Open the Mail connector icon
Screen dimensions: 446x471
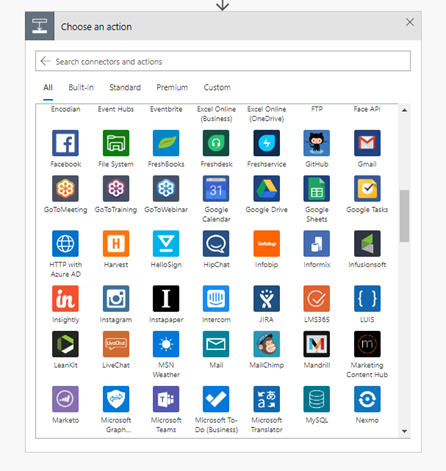(216, 344)
